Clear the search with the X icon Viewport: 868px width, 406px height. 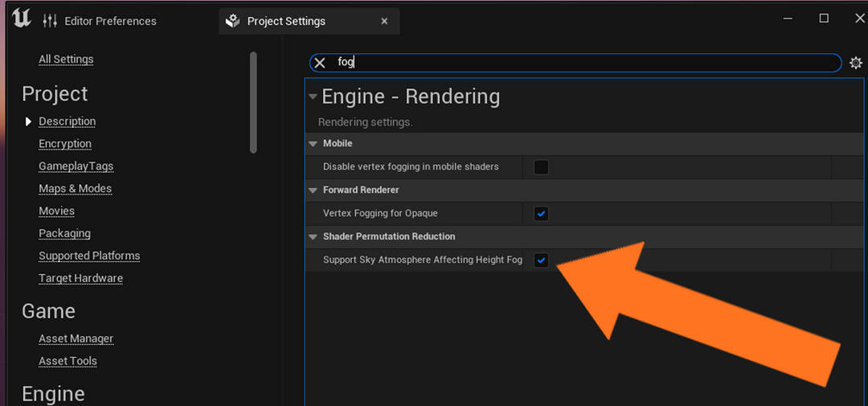point(320,63)
